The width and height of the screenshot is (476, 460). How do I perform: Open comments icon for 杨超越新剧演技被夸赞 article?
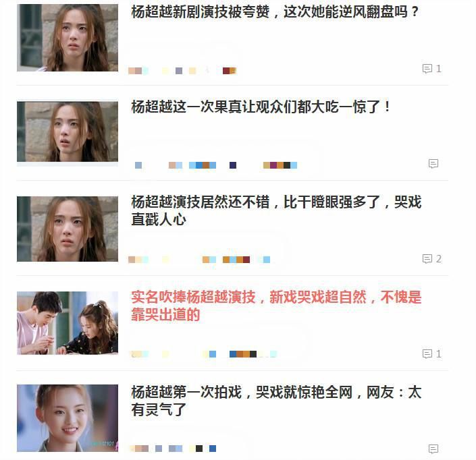tap(427, 69)
